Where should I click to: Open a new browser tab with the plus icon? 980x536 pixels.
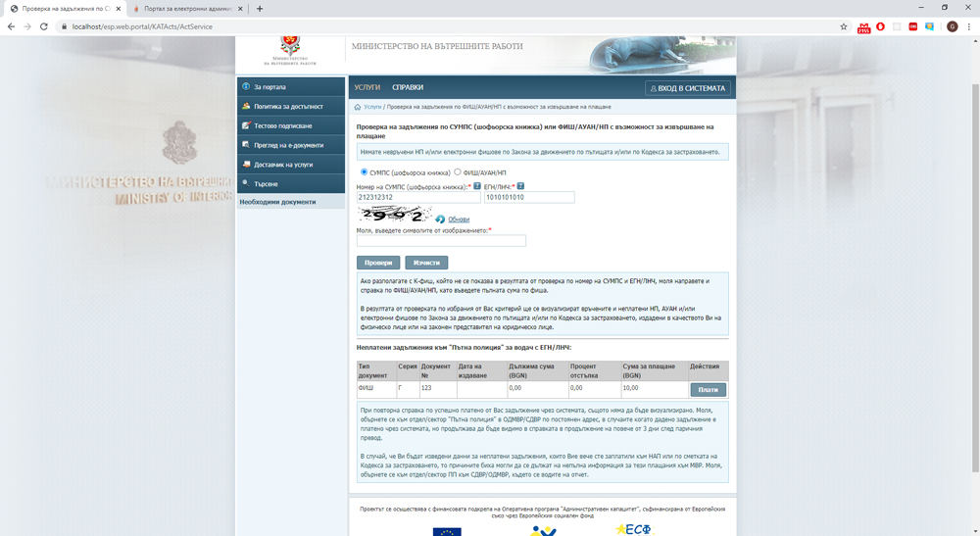click(x=260, y=8)
